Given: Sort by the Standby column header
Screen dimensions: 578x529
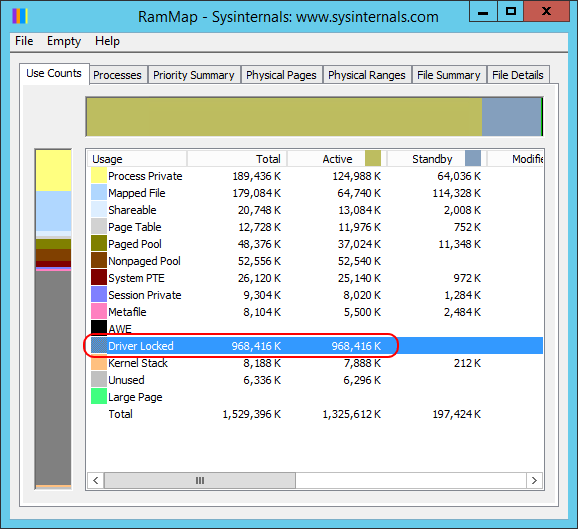Looking at the screenshot, I should [x=437, y=159].
